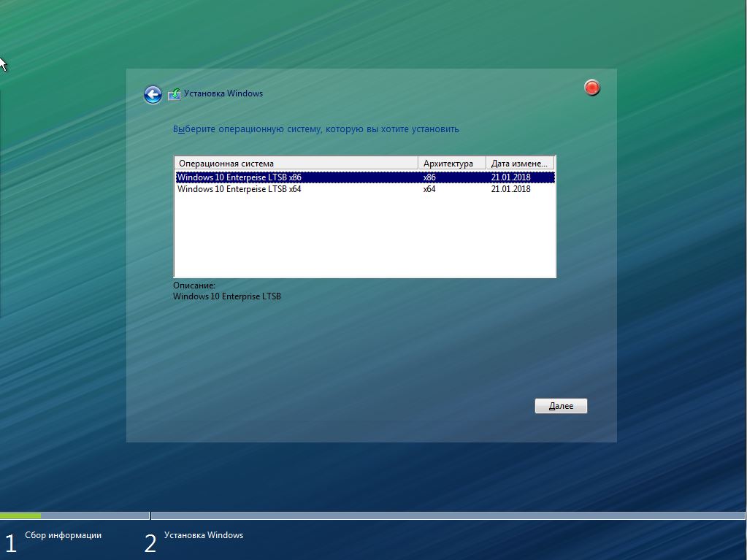Select Windows 10 Enterpeise LTSB x64 row
The image size is (747, 560).
pos(365,189)
